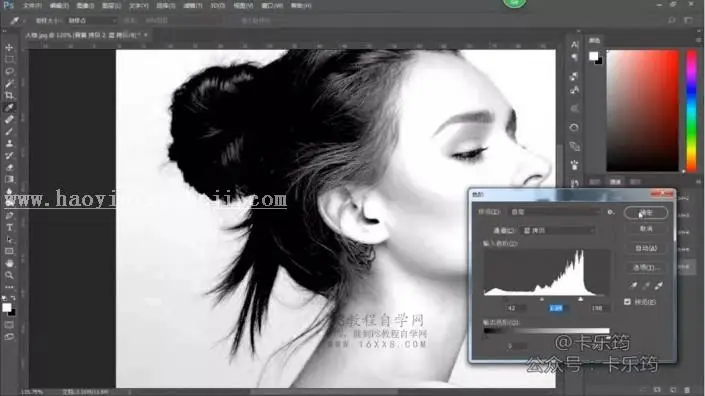Viewport: 705px width, 396px height.
Task: Click the search icon in options bar
Action: 671,20
